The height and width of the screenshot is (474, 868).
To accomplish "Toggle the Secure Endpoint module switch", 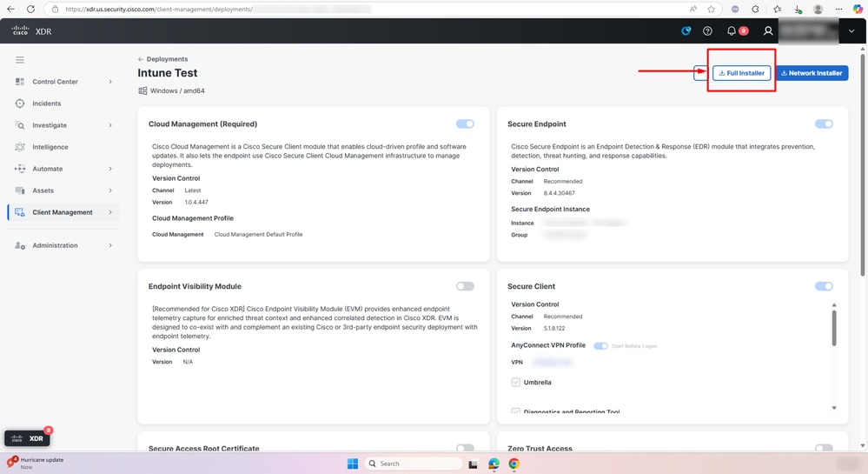I will pyautogui.click(x=824, y=124).
